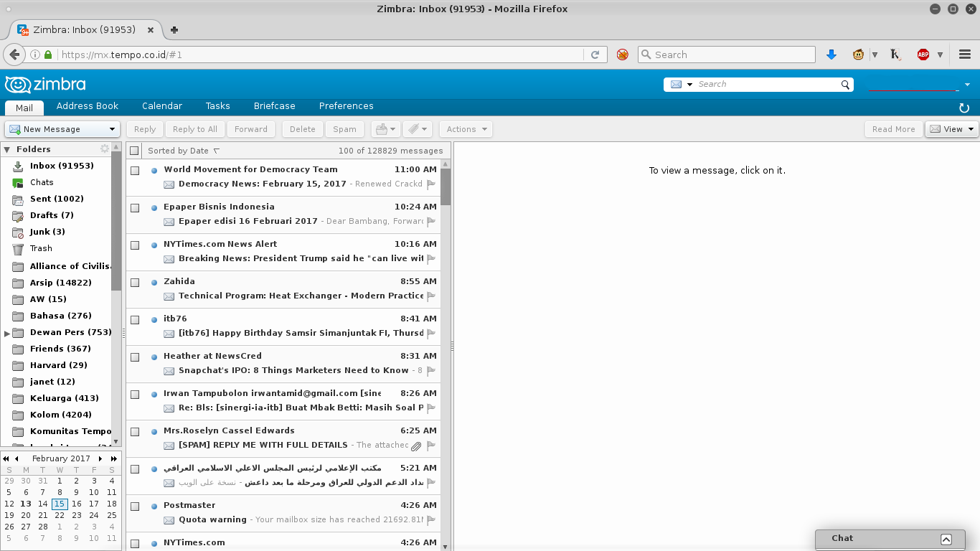Open the Sent folder
Image resolution: width=980 pixels, height=551 pixels.
tap(57, 199)
